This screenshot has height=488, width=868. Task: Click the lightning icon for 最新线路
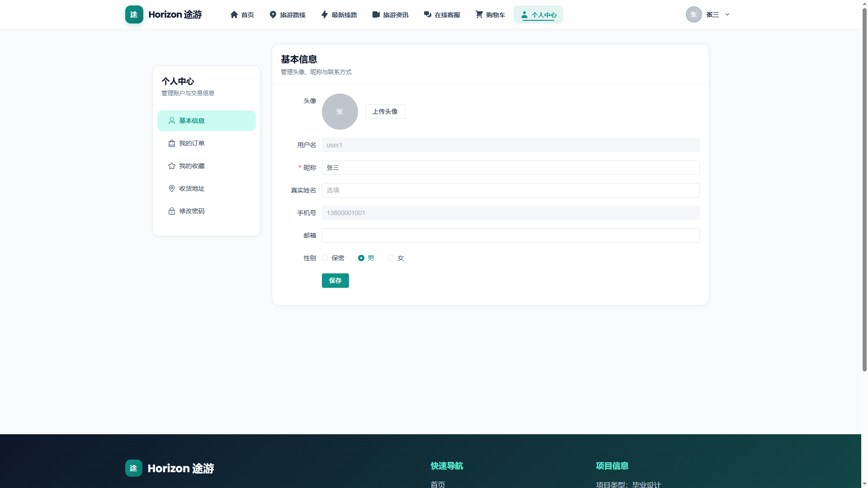[325, 14]
